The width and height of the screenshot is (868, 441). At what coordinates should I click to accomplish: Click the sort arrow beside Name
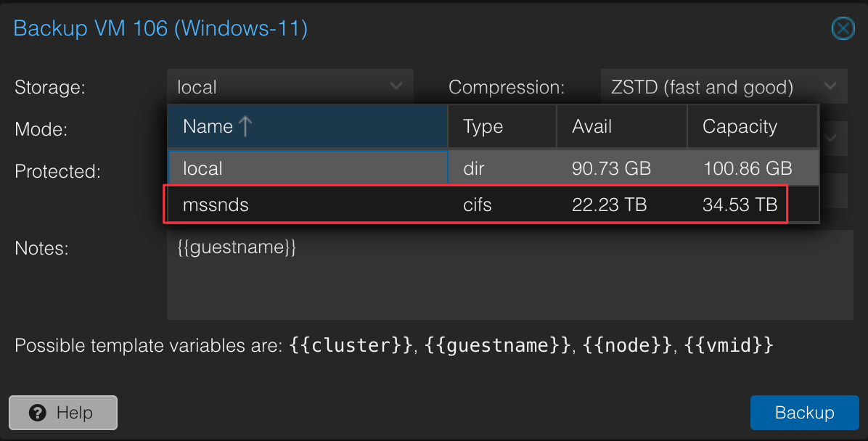point(245,126)
